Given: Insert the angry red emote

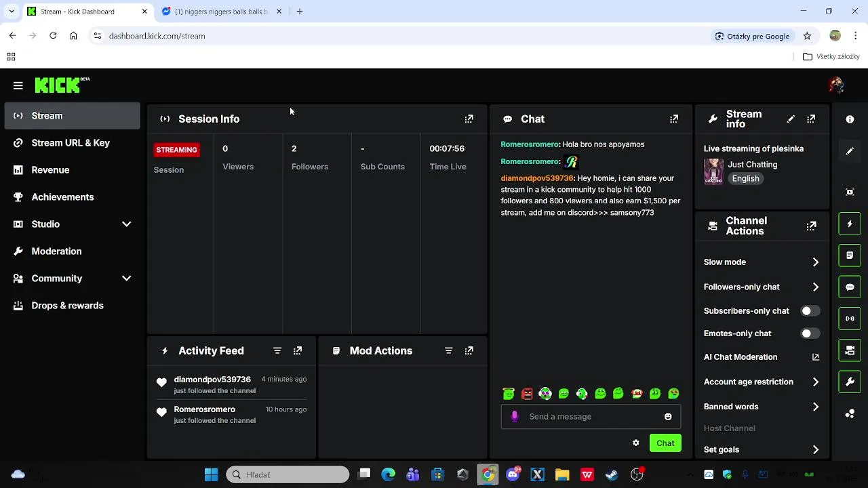Looking at the screenshot, I should pyautogui.click(x=527, y=393).
